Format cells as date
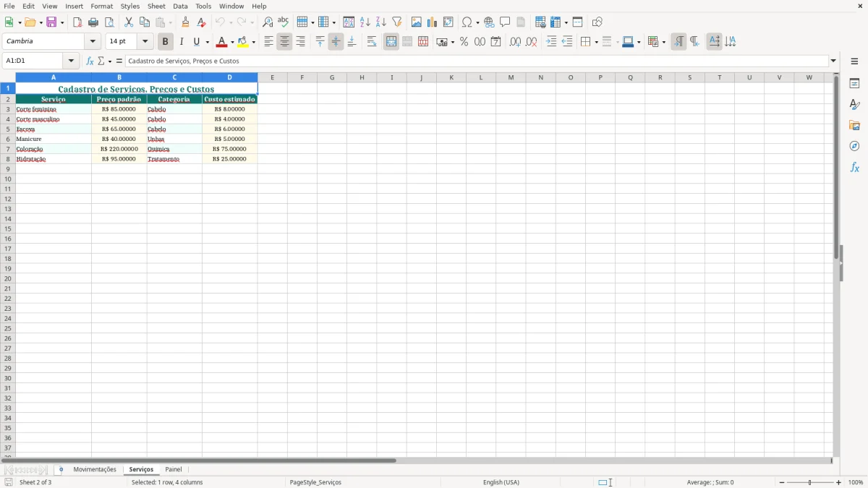This screenshot has width=868, height=488. (496, 42)
